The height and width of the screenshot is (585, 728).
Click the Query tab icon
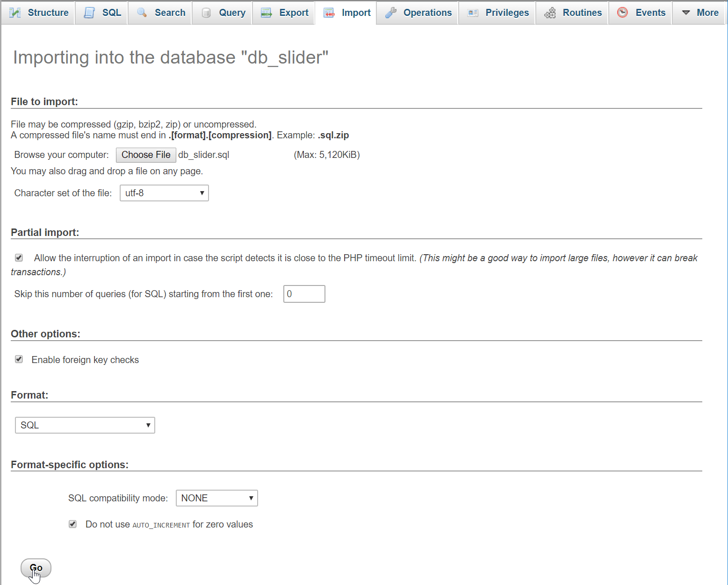click(x=206, y=13)
